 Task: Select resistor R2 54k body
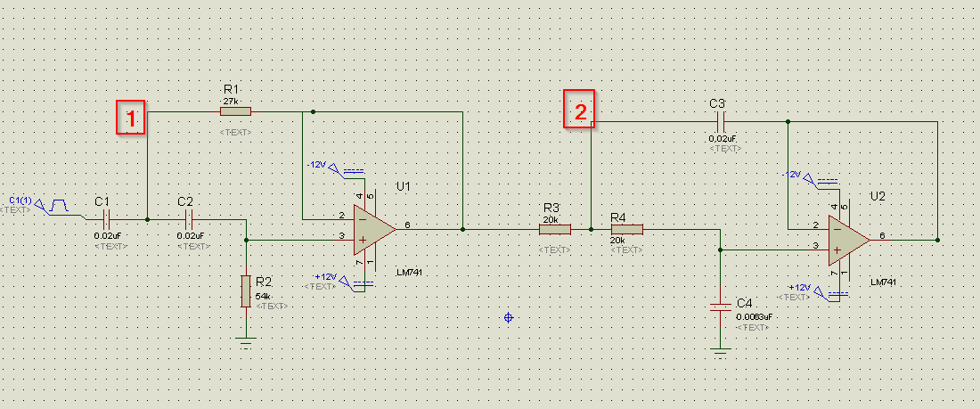tap(246, 291)
